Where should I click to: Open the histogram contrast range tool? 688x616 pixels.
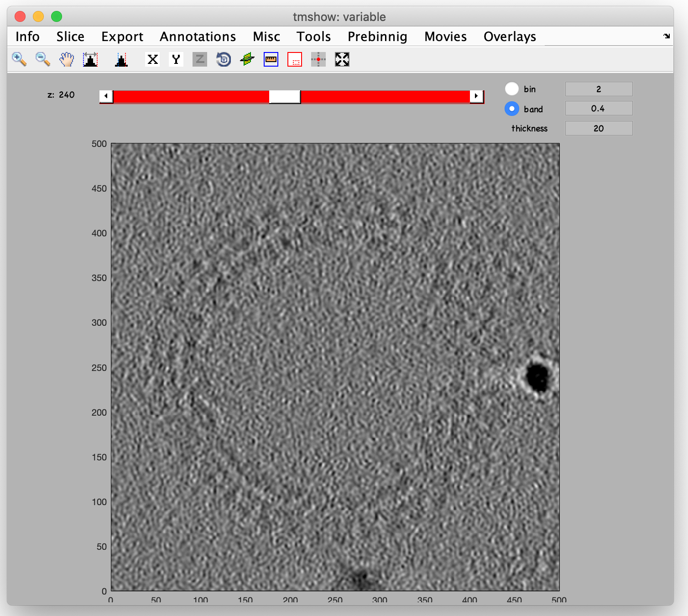(x=90, y=59)
